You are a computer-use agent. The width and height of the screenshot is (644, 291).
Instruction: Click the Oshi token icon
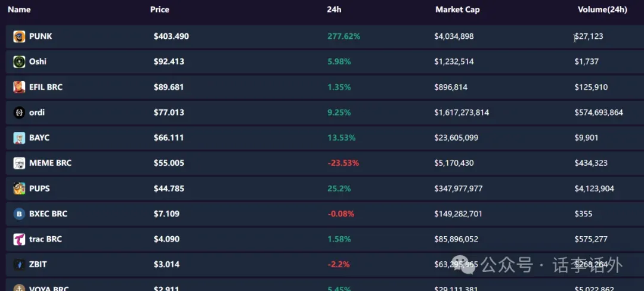tap(19, 62)
